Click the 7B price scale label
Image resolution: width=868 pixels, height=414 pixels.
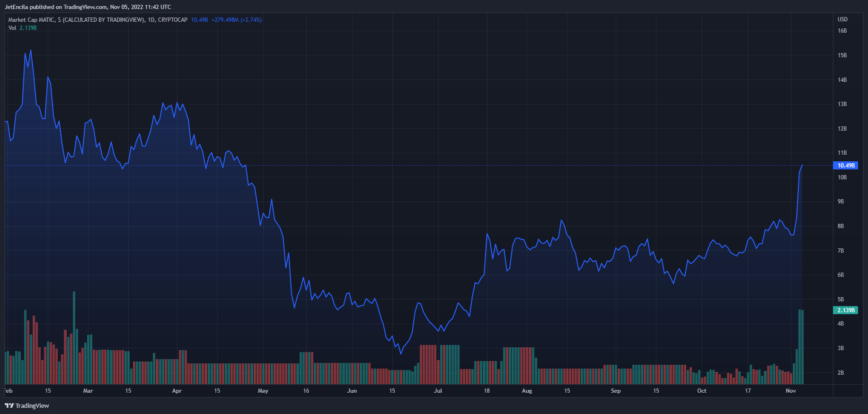tap(841, 251)
